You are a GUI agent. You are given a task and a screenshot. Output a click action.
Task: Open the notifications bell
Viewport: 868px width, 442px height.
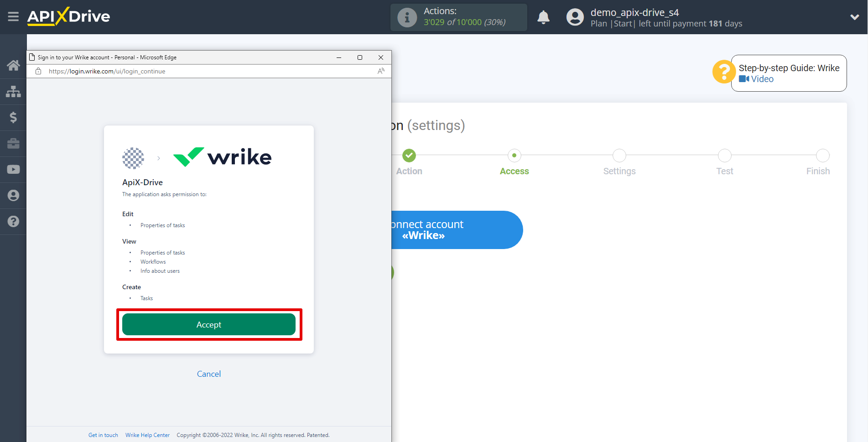(543, 17)
